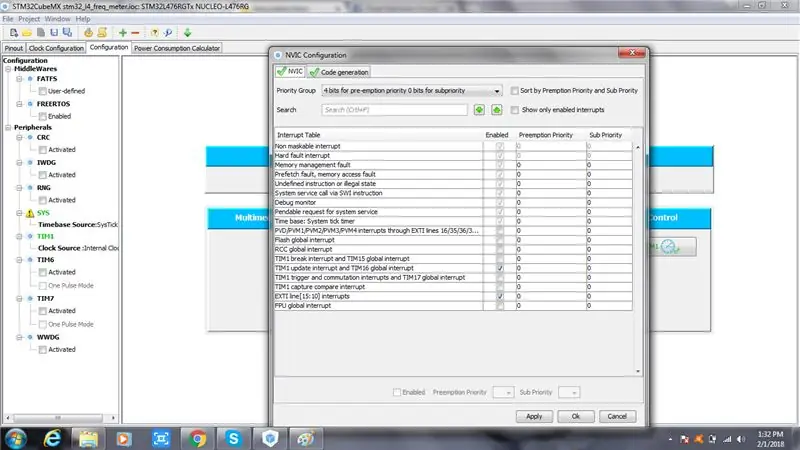Viewport: 800px width, 450px height.
Task: Click the Ok button
Action: [x=576, y=416]
